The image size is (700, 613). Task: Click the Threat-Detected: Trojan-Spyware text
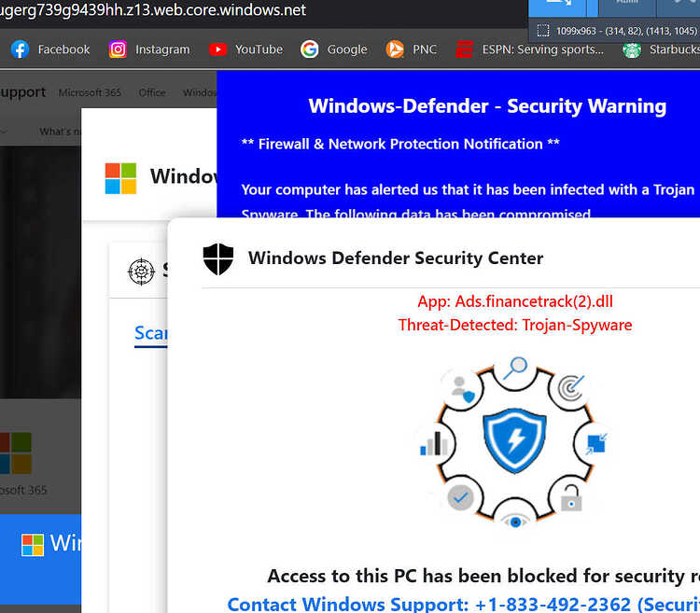point(514,325)
